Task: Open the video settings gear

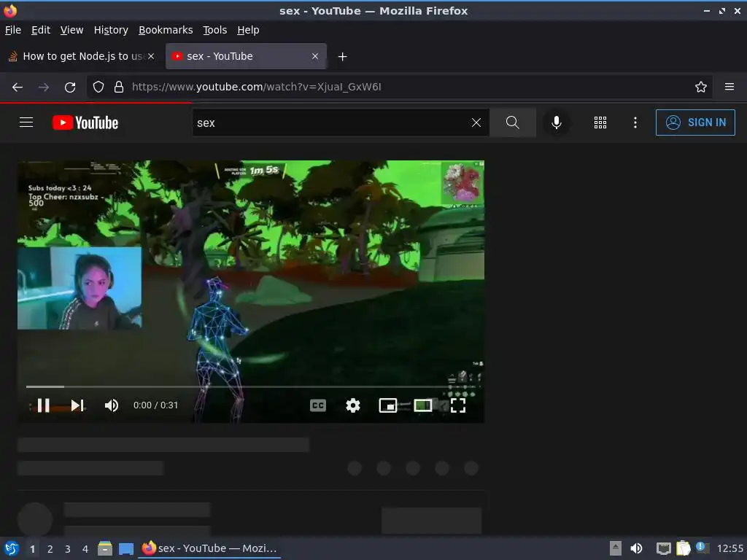Action: tap(353, 405)
